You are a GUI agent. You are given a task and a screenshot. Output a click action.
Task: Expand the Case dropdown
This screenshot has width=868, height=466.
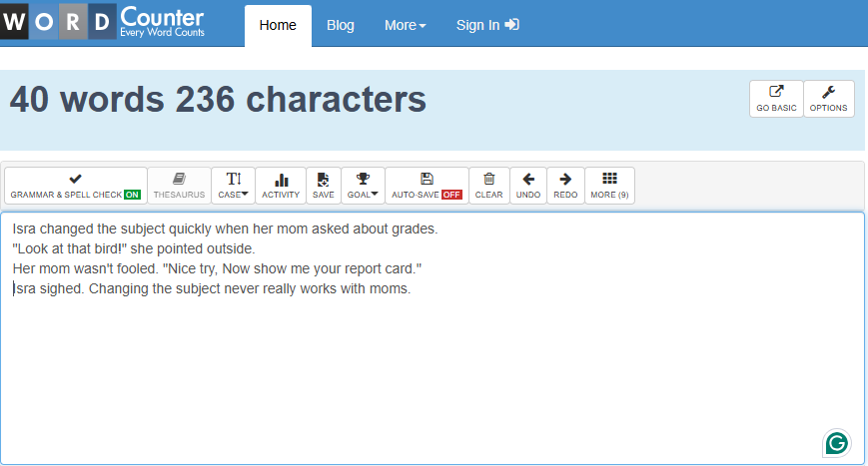click(233, 186)
